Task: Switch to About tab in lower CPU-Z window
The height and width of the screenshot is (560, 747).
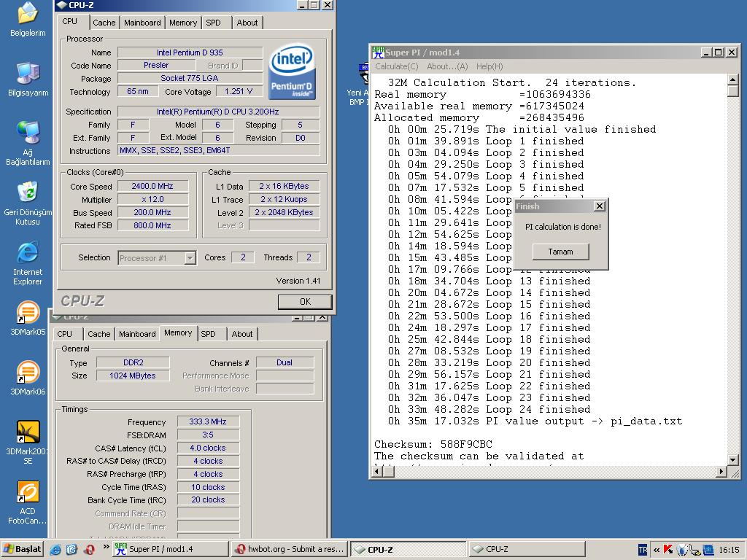Action: (x=242, y=334)
